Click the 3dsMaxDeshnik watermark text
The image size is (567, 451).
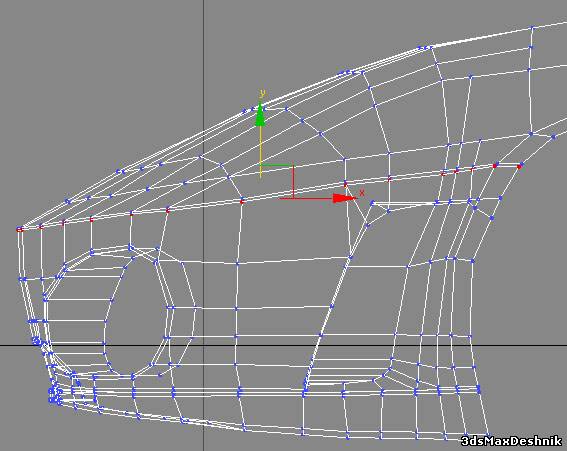[x=512, y=441]
